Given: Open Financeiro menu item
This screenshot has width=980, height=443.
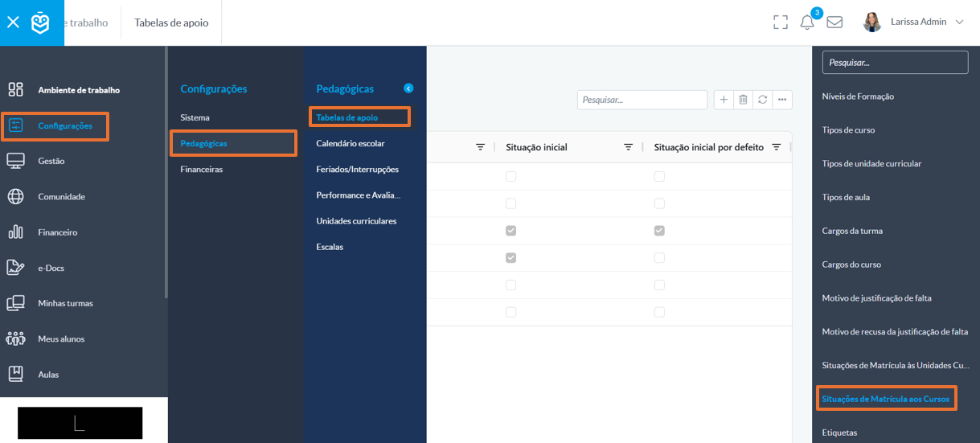Looking at the screenshot, I should [58, 232].
